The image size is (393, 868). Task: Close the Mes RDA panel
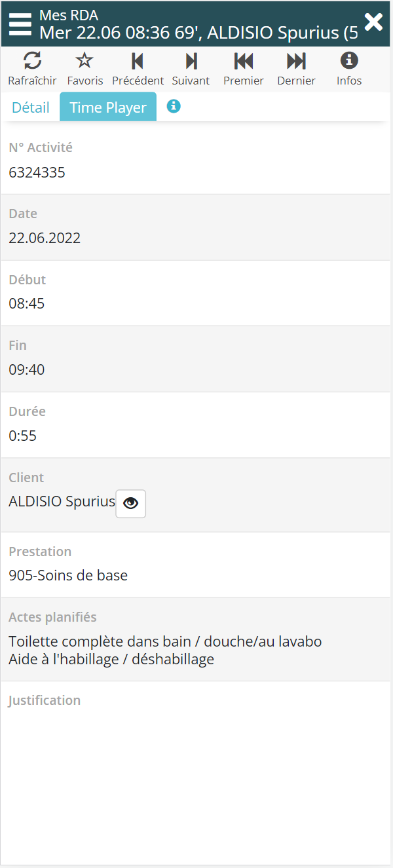click(x=373, y=22)
